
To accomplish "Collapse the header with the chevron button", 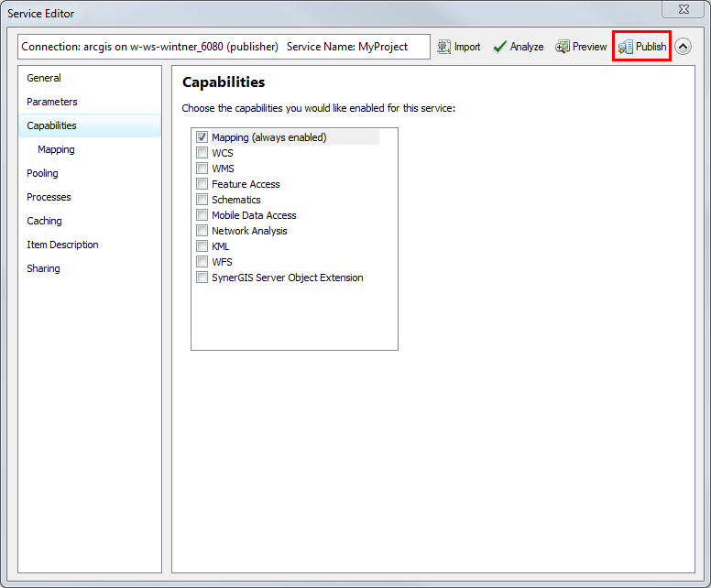I will point(684,47).
